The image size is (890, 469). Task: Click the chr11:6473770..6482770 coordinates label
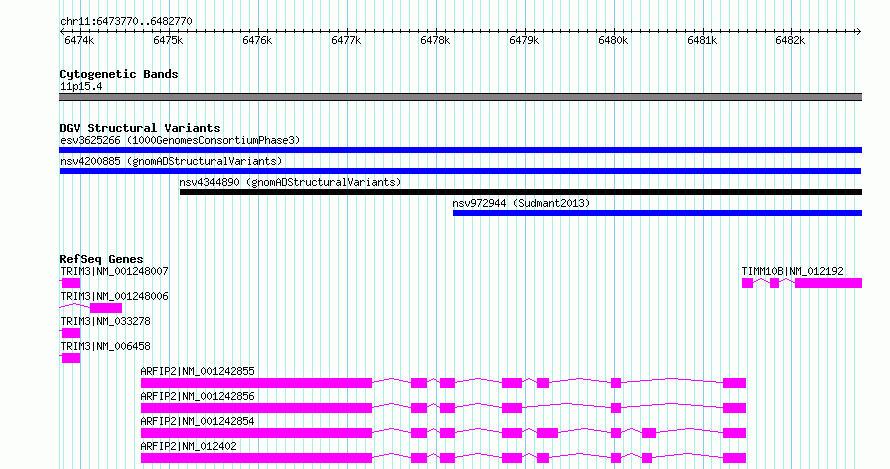tap(126, 21)
